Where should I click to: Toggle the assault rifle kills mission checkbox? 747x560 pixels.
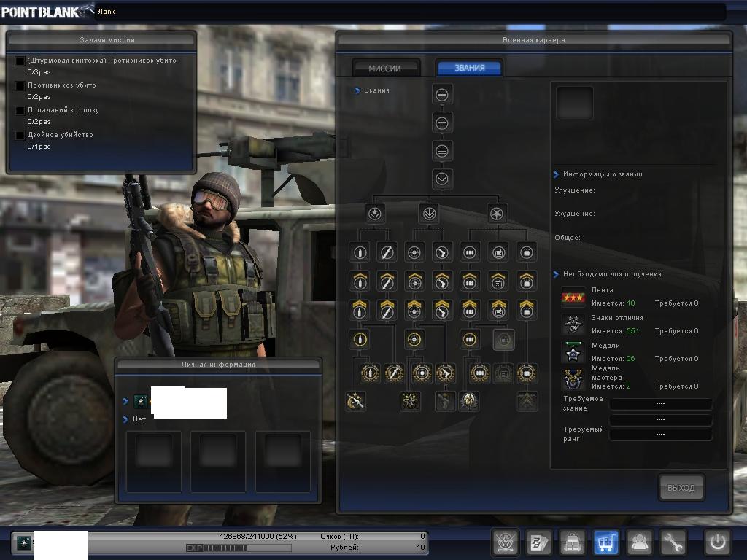(x=20, y=61)
